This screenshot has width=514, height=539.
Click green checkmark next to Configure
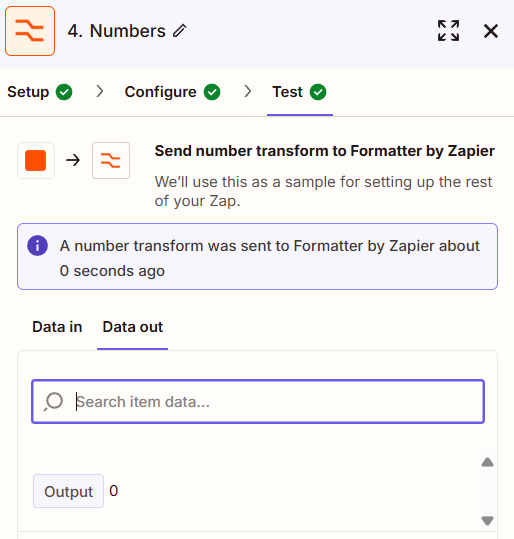pos(212,92)
